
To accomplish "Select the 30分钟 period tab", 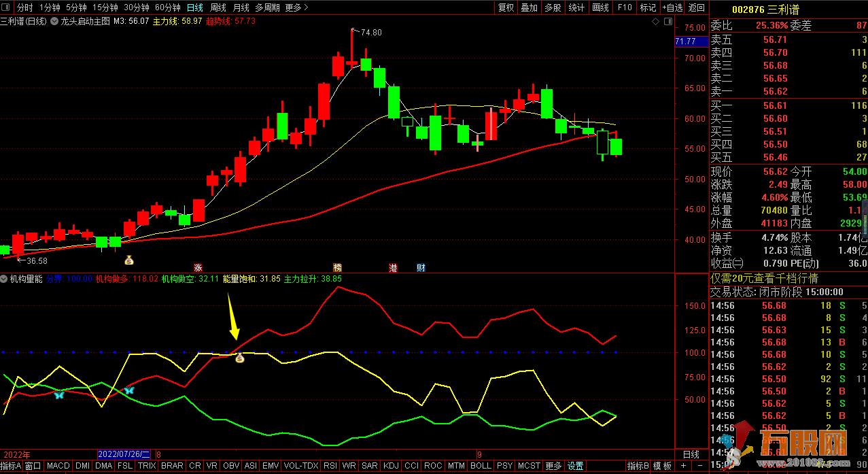I will tap(137, 7).
